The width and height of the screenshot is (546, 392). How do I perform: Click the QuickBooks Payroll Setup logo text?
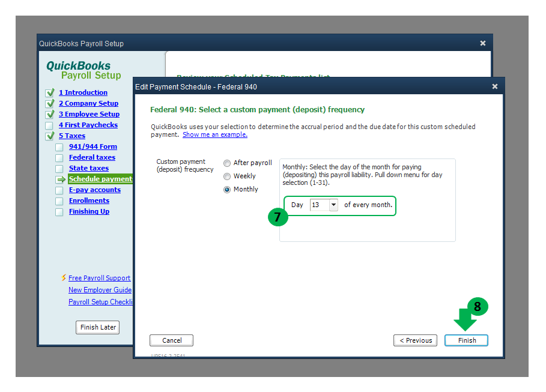click(83, 70)
